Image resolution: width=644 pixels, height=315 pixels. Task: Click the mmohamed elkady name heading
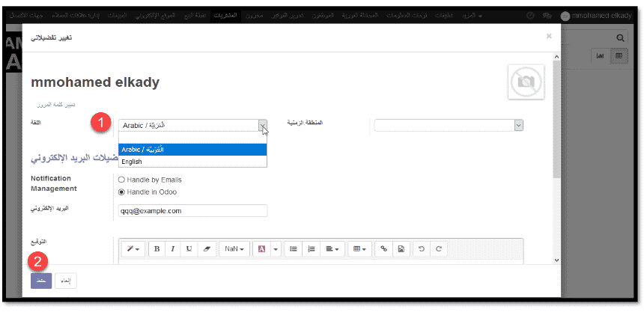pos(95,82)
